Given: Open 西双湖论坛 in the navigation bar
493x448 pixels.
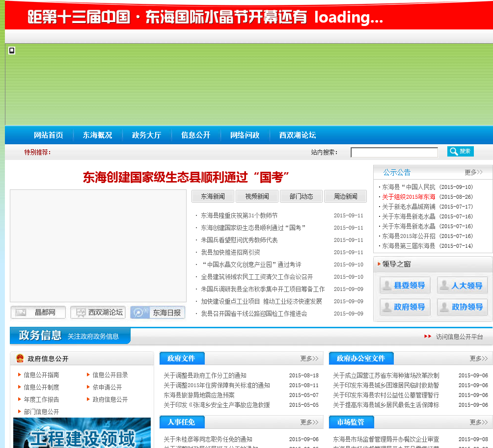Looking at the screenshot, I should click(x=298, y=135).
